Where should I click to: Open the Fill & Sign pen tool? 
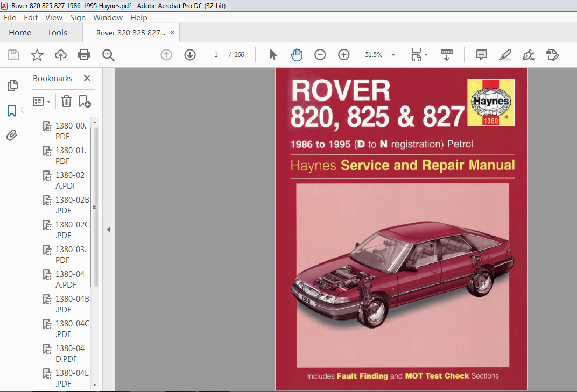[529, 55]
